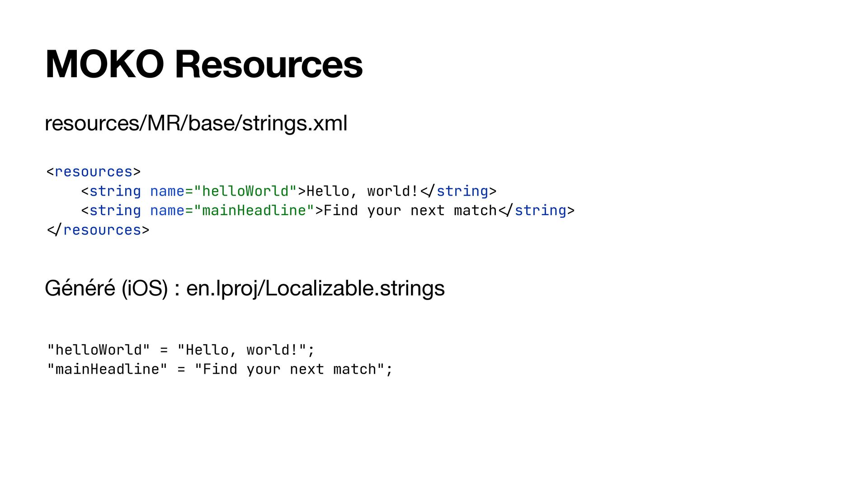Select the name="helloWorld" attribute in XML
The height and width of the screenshot is (488, 868).
223,191
